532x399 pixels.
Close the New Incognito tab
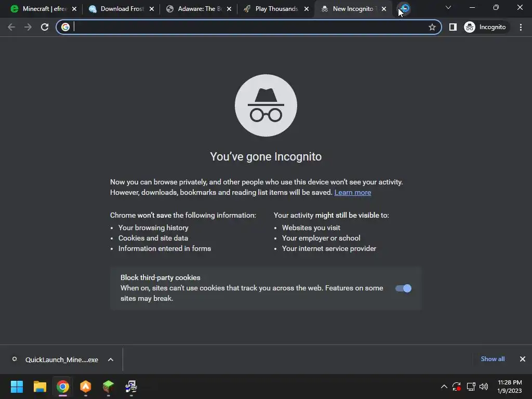(x=384, y=9)
